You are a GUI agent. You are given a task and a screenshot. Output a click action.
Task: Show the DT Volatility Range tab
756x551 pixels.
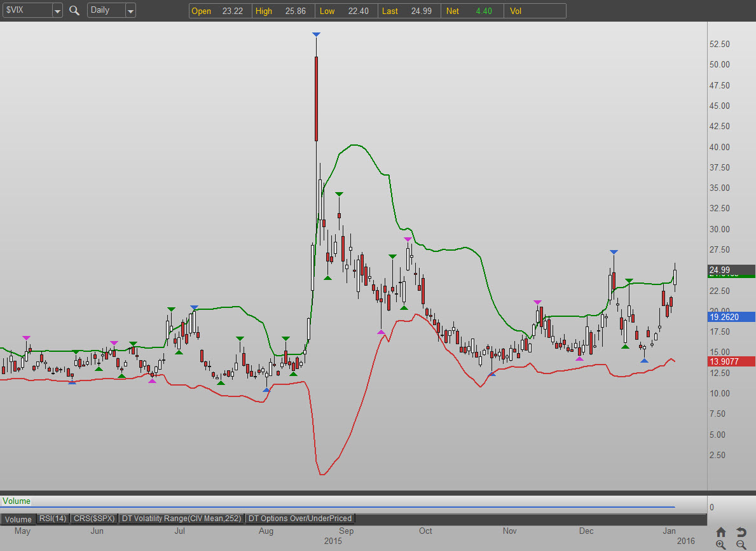[x=182, y=519]
